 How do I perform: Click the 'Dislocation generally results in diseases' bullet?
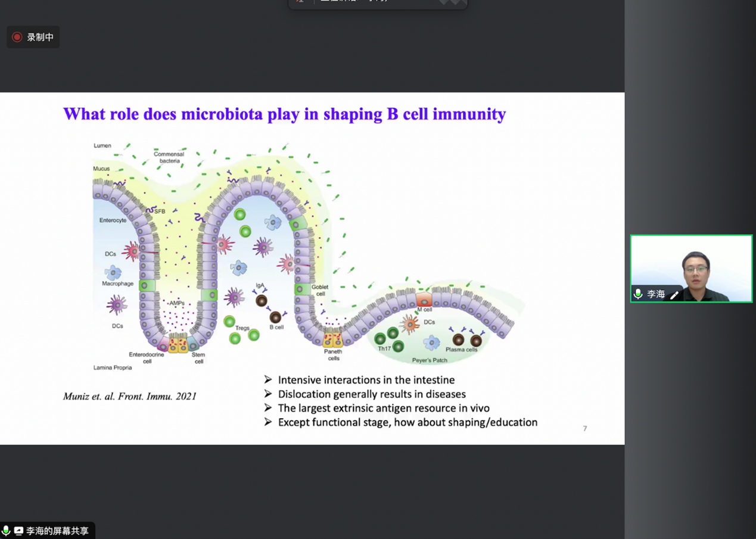[x=372, y=394]
